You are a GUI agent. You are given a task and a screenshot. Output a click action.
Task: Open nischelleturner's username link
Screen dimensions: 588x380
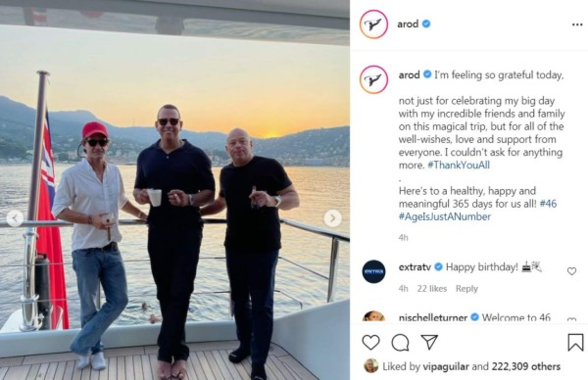433,317
